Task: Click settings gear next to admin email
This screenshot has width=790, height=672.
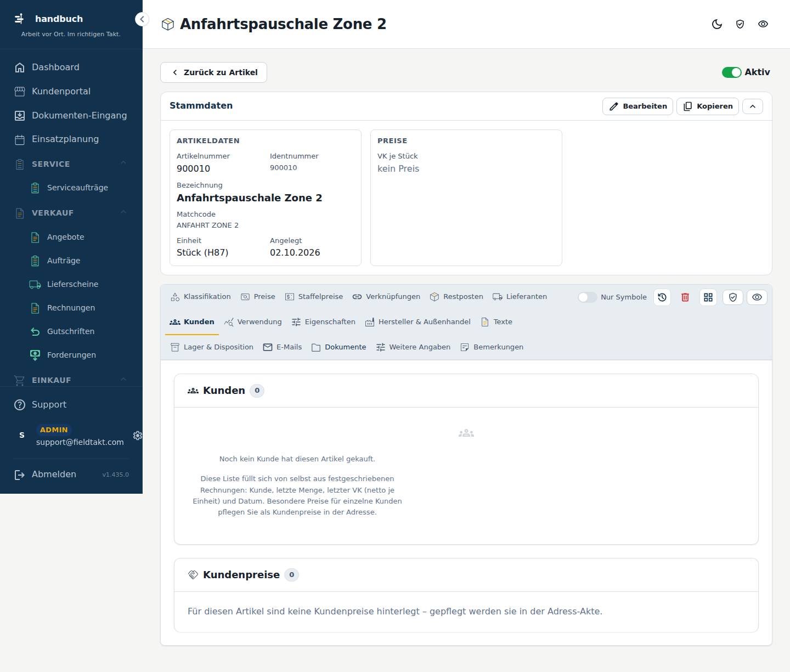Action: click(138, 436)
